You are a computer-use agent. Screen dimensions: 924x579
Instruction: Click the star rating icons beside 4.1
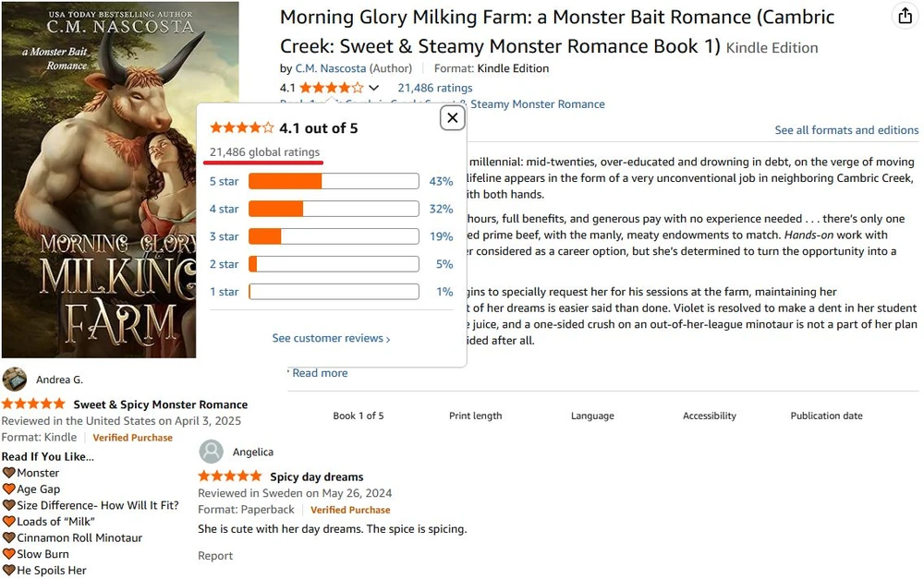(x=331, y=88)
